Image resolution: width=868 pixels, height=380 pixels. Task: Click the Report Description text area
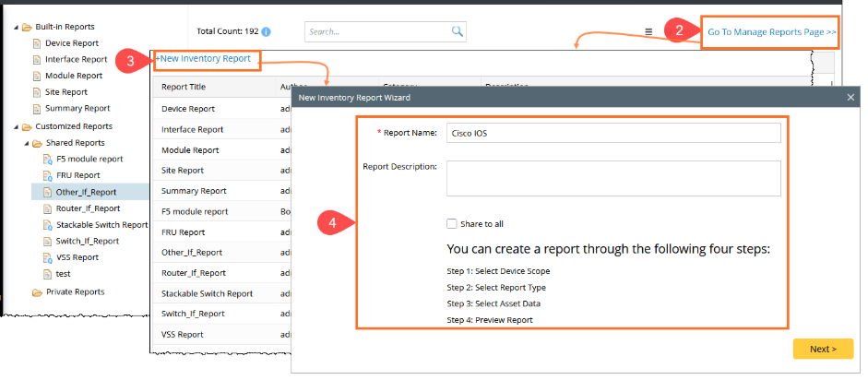612,178
